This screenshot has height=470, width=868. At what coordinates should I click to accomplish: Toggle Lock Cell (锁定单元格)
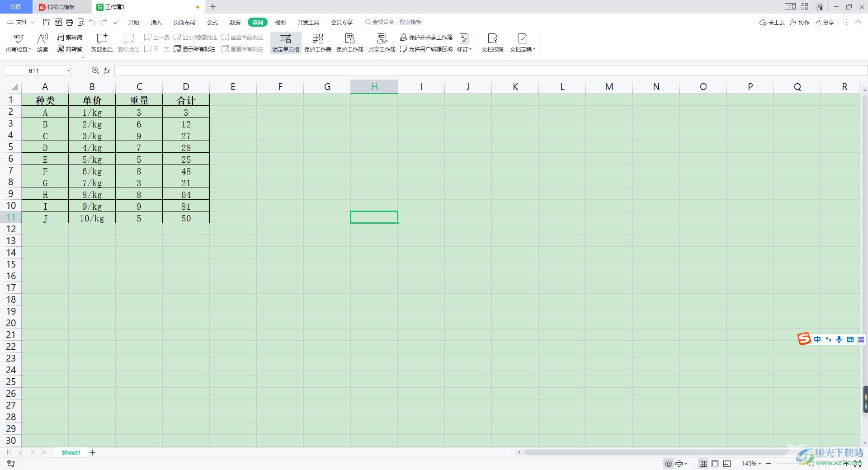286,43
